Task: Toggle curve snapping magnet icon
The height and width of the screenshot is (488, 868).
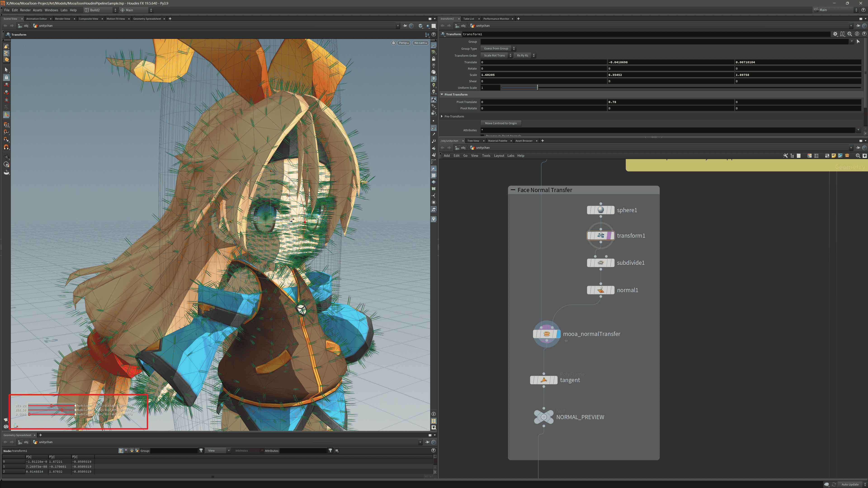Action: tap(6, 132)
